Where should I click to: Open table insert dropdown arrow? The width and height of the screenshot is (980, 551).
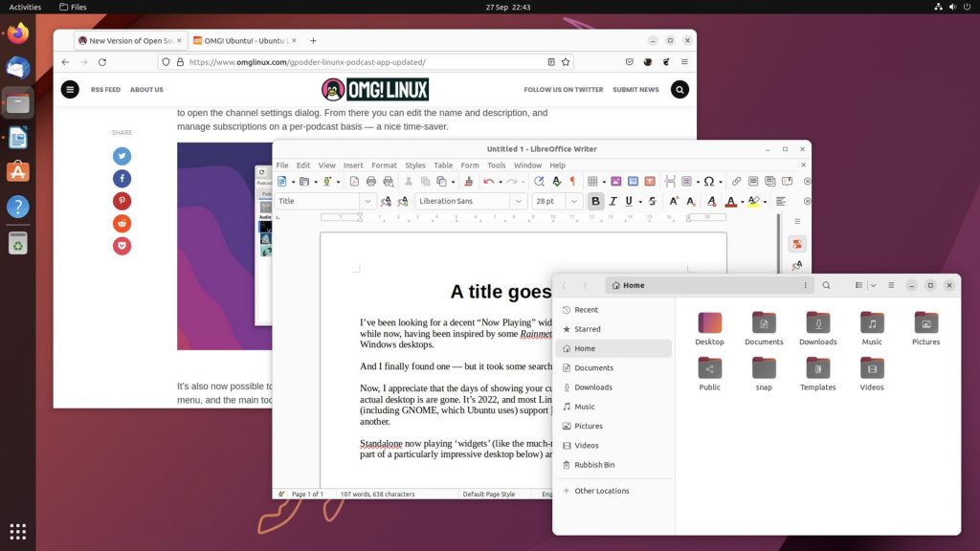[604, 183]
